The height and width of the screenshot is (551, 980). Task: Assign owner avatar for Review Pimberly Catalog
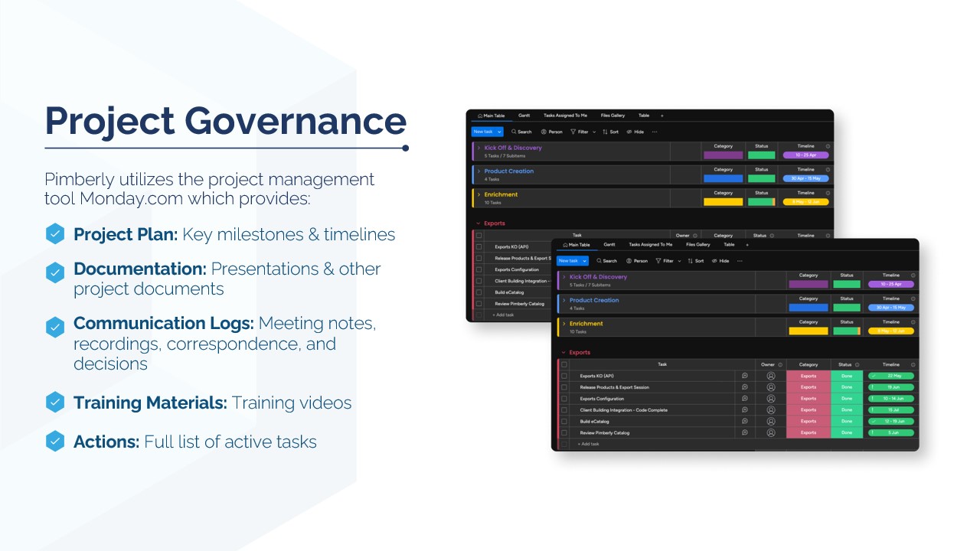click(x=771, y=433)
